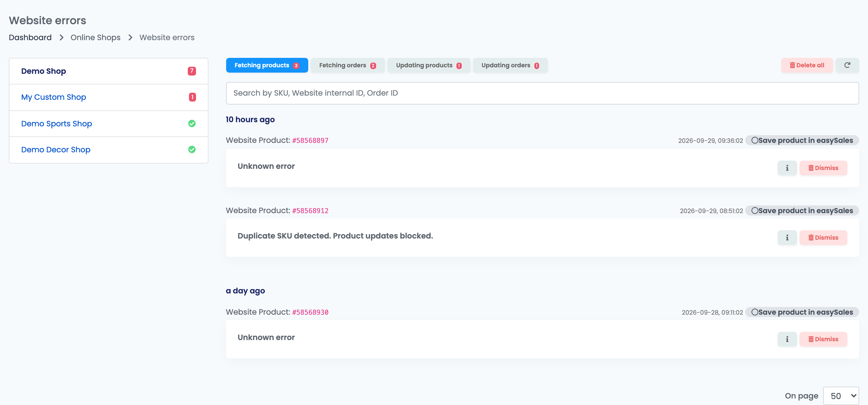Viewport: 868px width, 405px height.
Task: Open info for Duplicate SKU error
Action: point(787,238)
